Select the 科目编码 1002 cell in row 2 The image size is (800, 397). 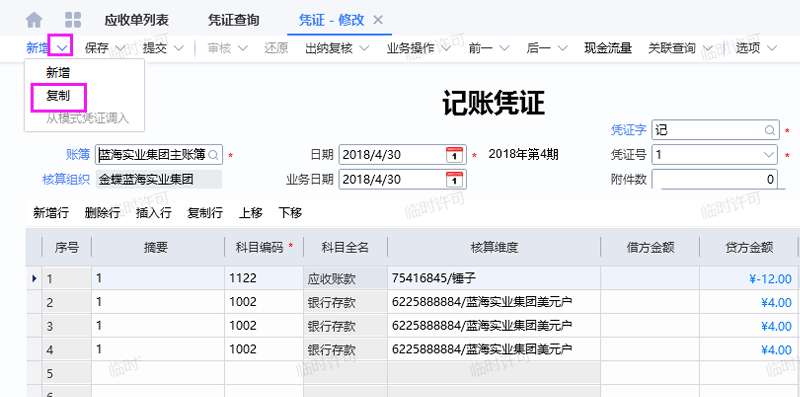tap(264, 302)
